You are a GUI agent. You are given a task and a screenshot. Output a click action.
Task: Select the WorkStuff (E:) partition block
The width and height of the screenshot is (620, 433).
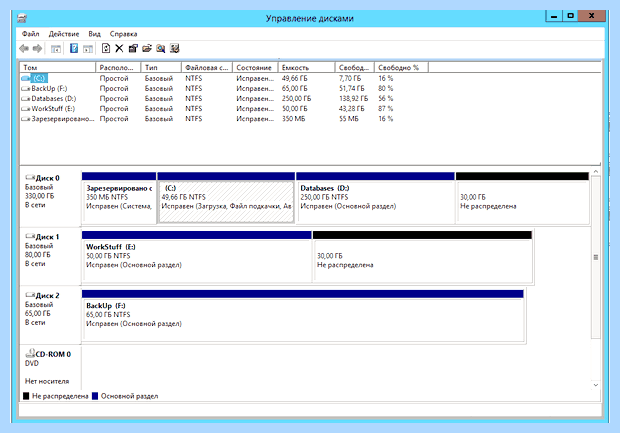[x=197, y=257]
